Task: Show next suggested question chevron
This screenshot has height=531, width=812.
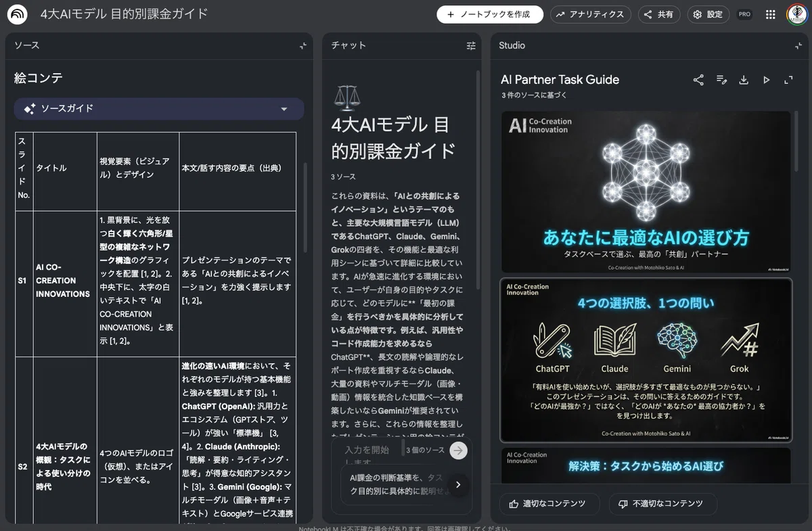Action: [458, 484]
